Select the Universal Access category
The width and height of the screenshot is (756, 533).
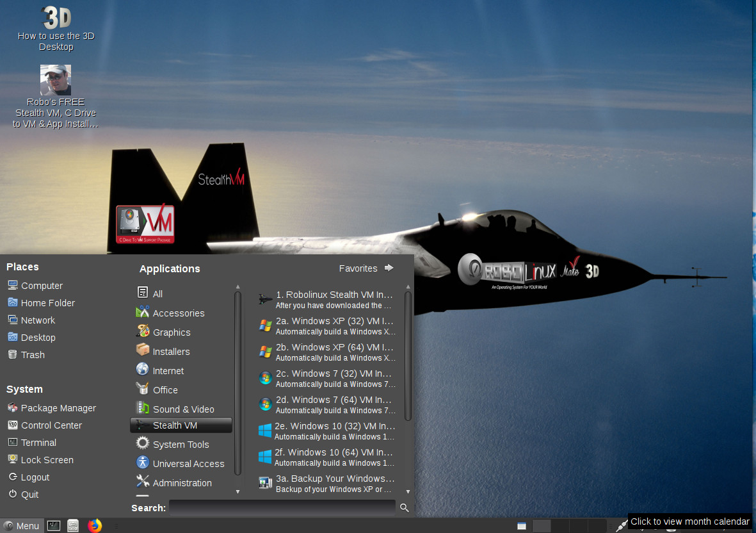181,464
